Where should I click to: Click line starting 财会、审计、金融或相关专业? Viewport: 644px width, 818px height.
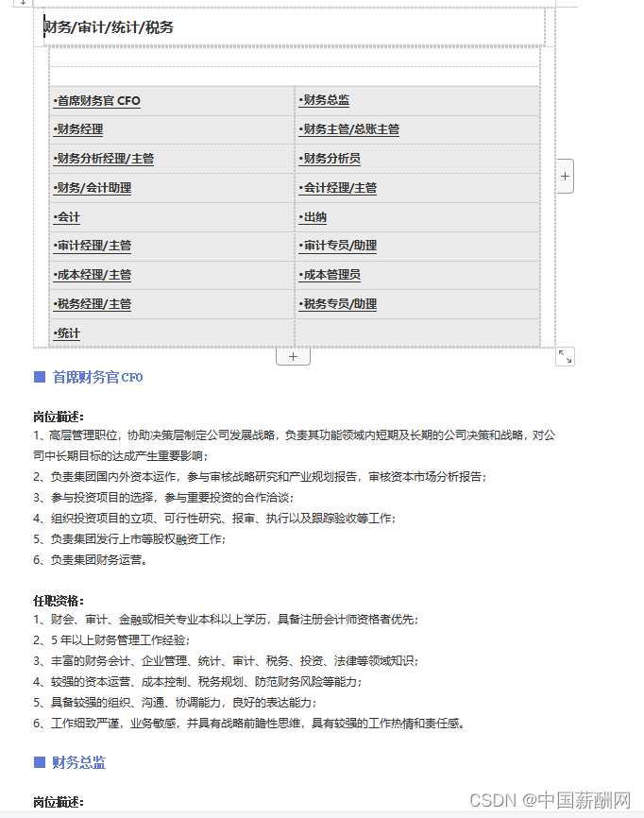pyautogui.click(x=226, y=620)
